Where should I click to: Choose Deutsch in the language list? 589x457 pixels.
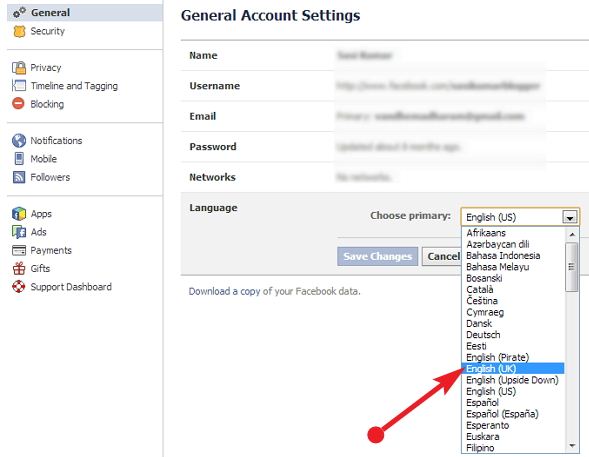point(512,335)
